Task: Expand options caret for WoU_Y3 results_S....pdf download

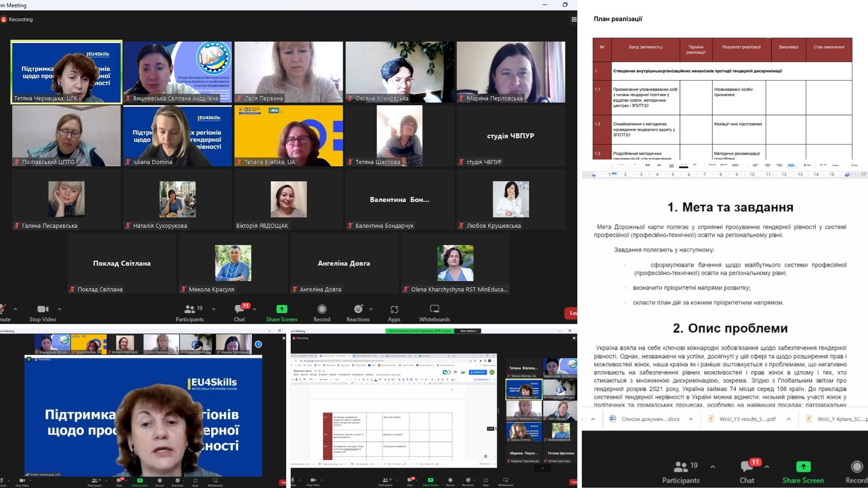Action: 788,419
